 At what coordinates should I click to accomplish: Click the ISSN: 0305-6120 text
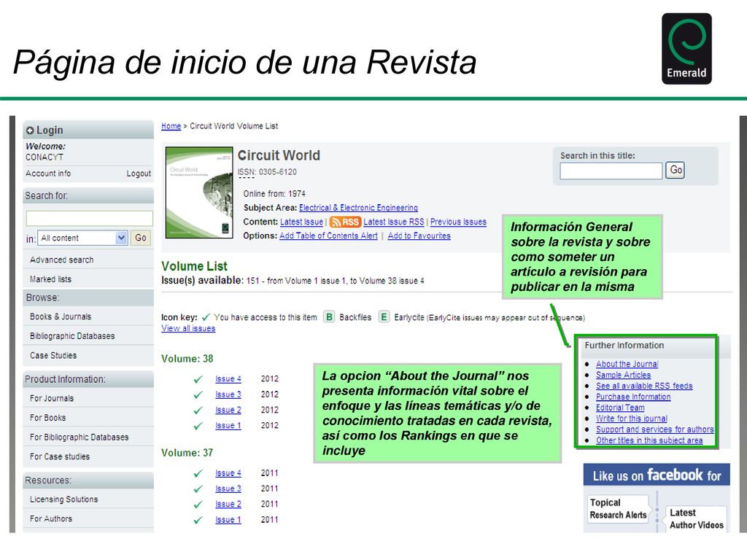pos(267,172)
